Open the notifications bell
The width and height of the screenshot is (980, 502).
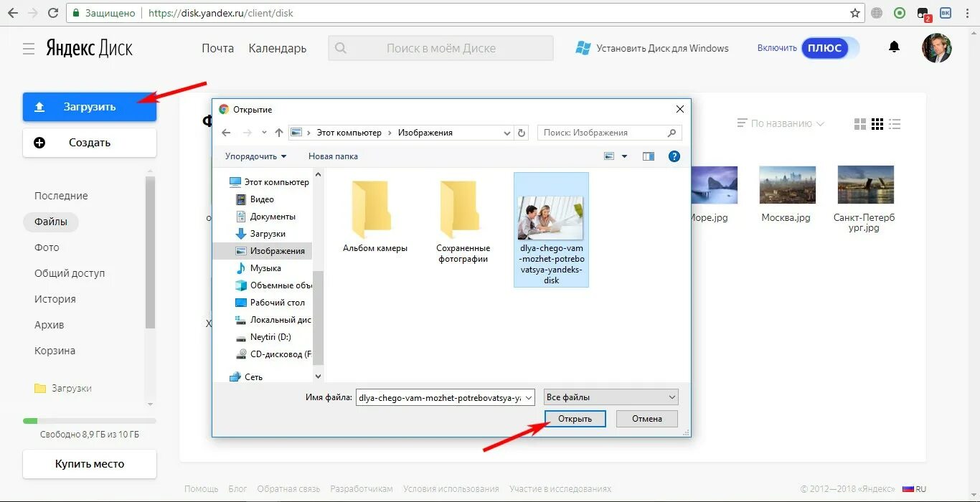pyautogui.click(x=894, y=47)
